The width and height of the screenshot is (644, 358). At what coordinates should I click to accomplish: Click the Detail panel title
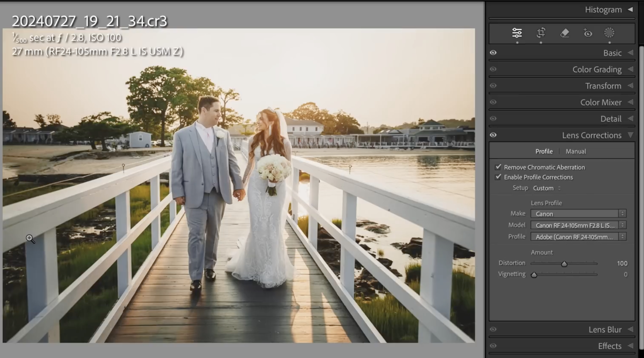(611, 119)
